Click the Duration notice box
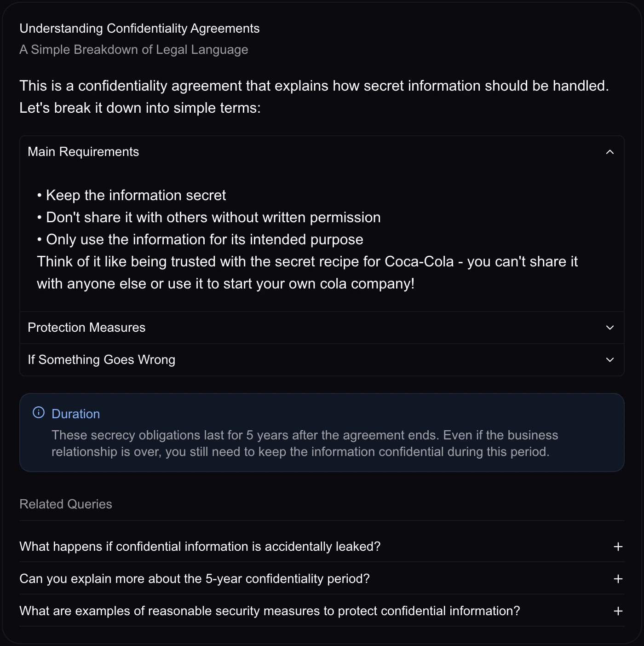This screenshot has width=644, height=646. pyautogui.click(x=322, y=433)
